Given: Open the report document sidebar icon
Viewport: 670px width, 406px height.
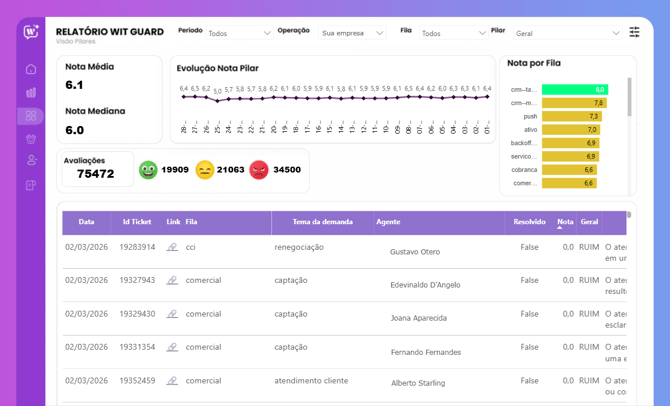Looking at the screenshot, I should click(31, 185).
